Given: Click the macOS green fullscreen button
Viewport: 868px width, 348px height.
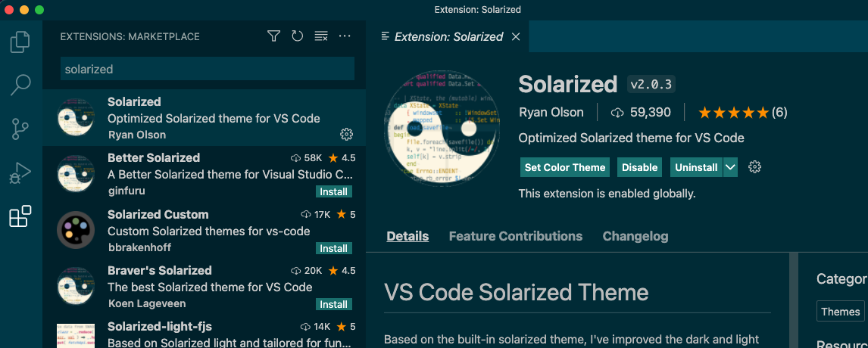Looking at the screenshot, I should (39, 10).
